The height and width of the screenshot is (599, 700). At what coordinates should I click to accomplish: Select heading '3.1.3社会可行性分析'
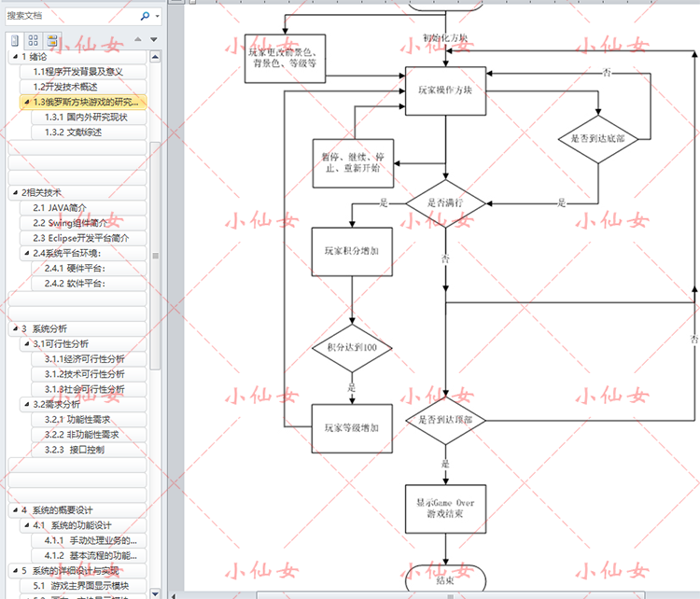(89, 390)
